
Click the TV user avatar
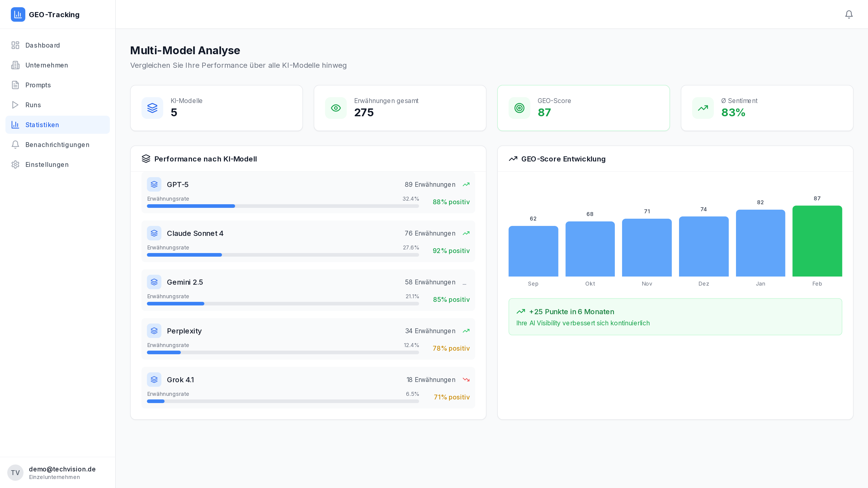point(15,473)
